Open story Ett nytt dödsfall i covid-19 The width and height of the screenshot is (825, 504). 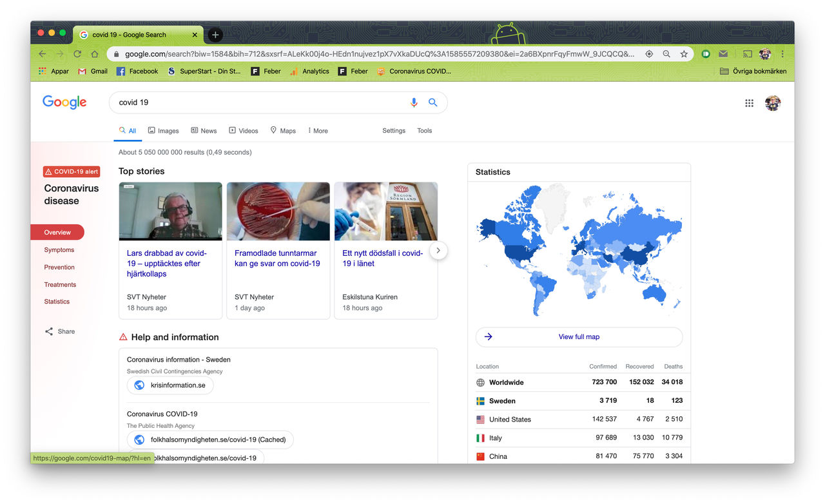coord(382,258)
